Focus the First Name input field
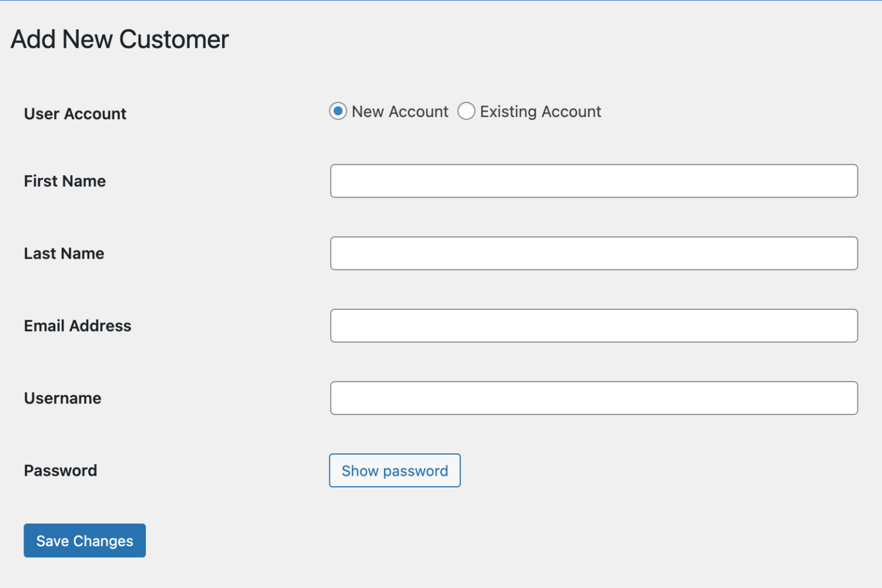Screen dimensions: 882x588 tap(594, 181)
